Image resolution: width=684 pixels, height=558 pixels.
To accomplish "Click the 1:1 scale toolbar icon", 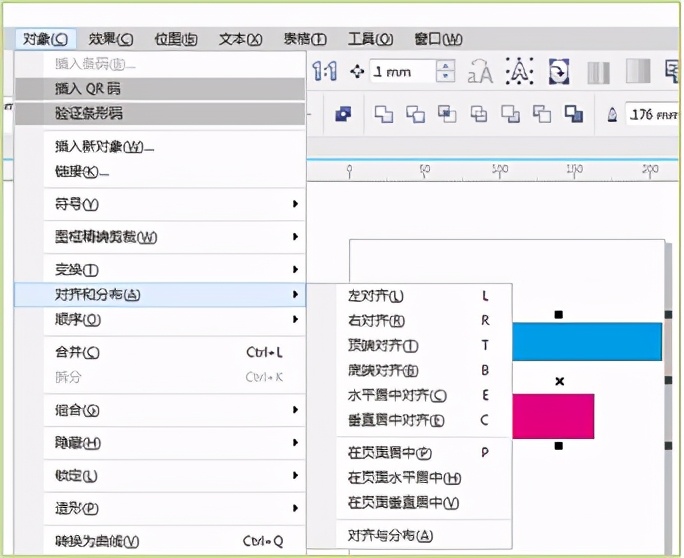I will click(325, 71).
